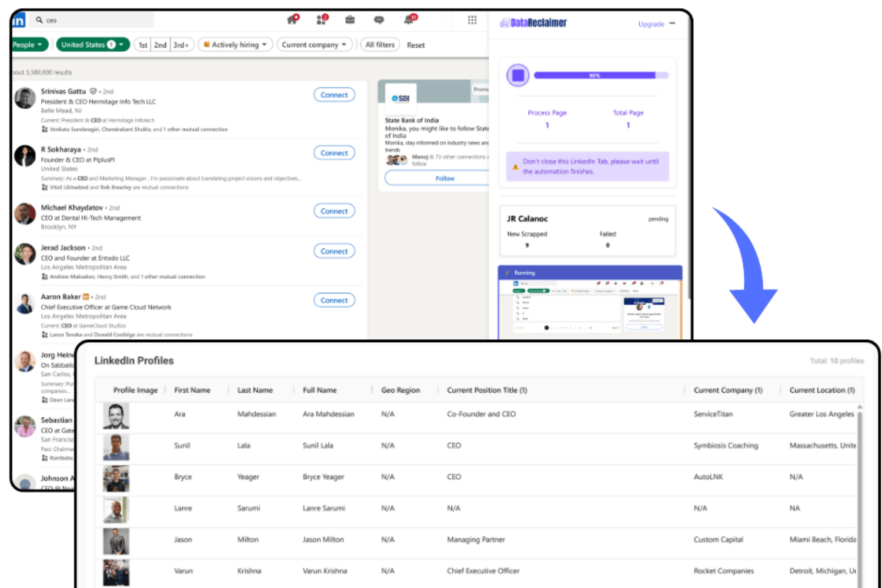Click the Upgrade link in DataReclaimer
882x588 pixels.
pos(651,24)
